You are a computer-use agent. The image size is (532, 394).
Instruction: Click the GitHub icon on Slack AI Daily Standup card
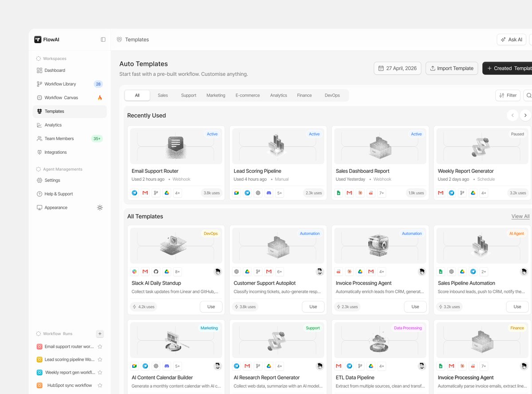(156, 271)
